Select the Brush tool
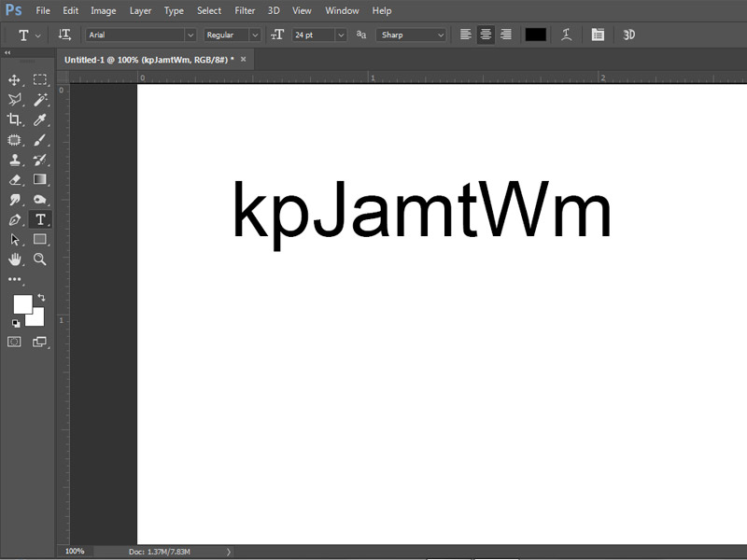This screenshot has height=560, width=747. (40, 139)
